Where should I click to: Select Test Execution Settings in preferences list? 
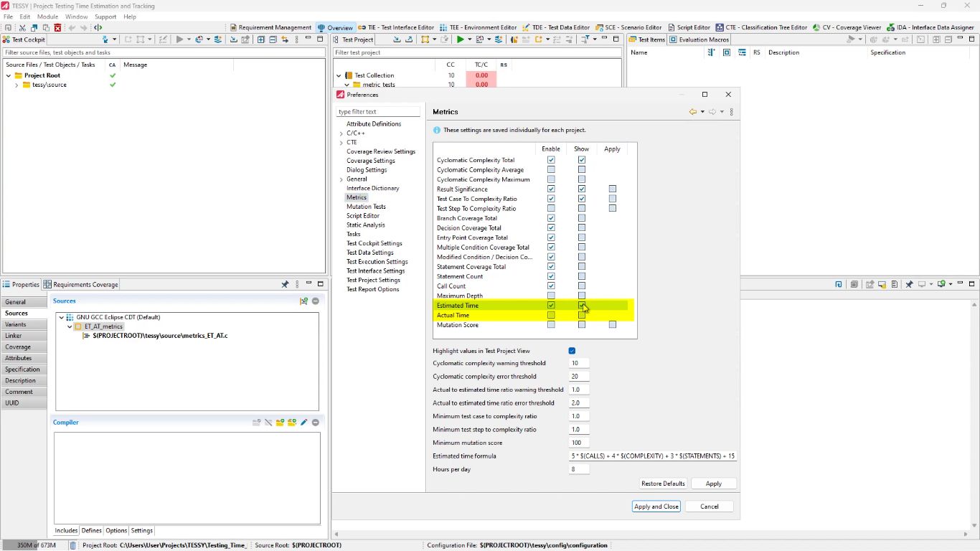pyautogui.click(x=377, y=262)
